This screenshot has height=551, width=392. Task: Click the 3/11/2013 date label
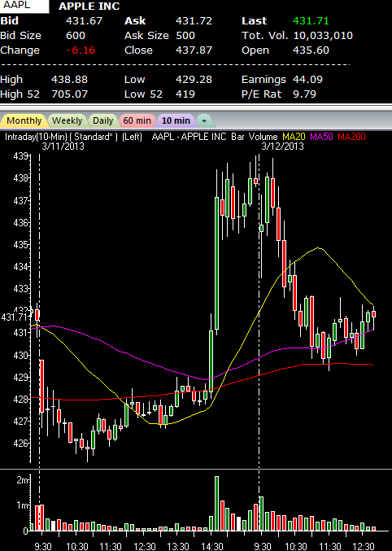(63, 146)
